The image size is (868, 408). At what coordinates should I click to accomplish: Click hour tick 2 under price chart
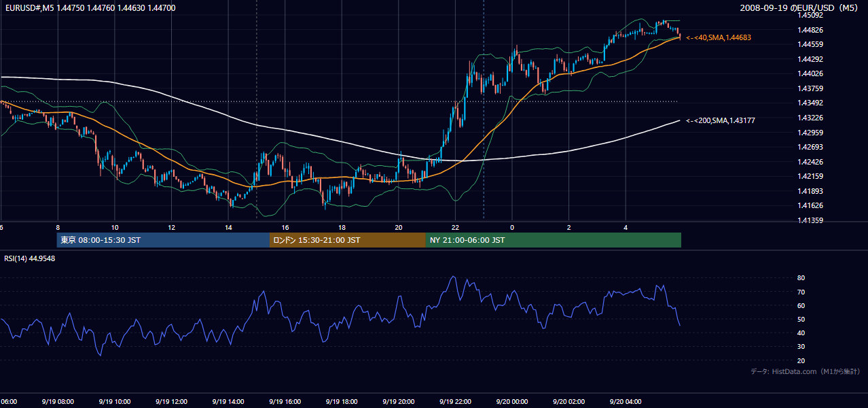click(x=569, y=228)
